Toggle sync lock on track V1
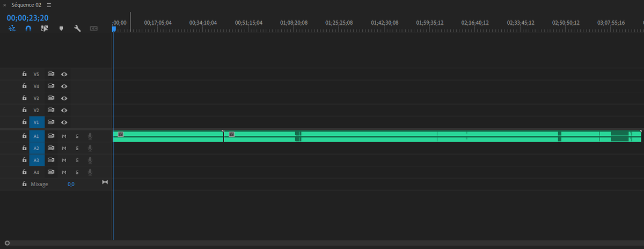The height and width of the screenshot is (249, 644). click(52, 122)
